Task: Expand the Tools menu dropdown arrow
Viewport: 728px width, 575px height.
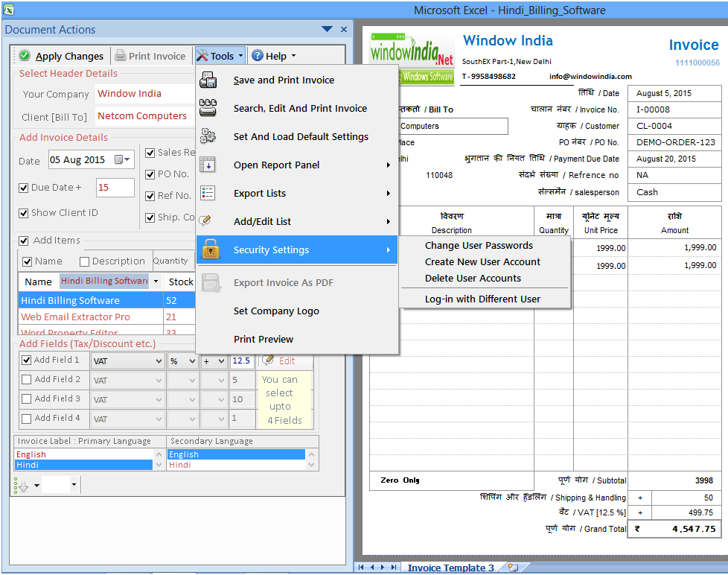Action: coord(240,56)
